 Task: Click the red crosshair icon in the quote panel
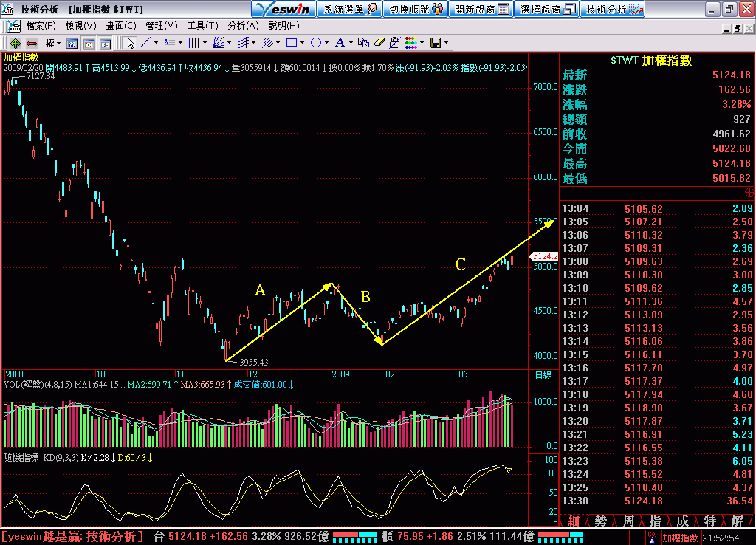(749, 193)
